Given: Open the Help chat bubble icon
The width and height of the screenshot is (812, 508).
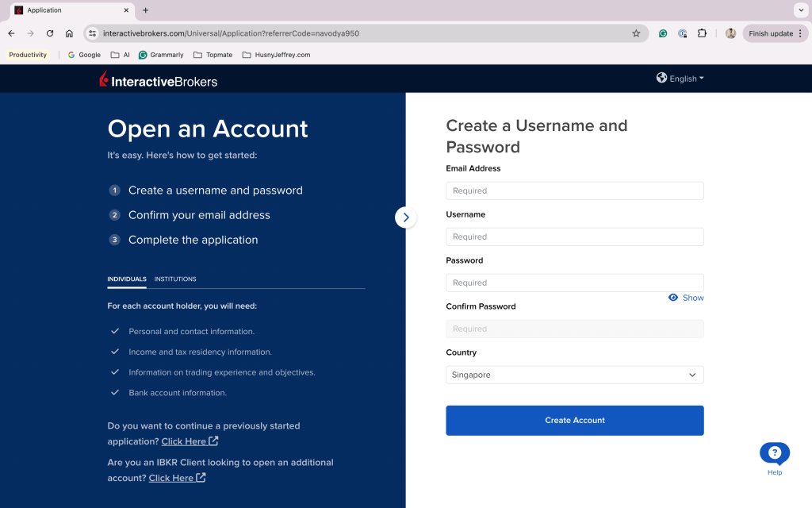Looking at the screenshot, I should 774,453.
